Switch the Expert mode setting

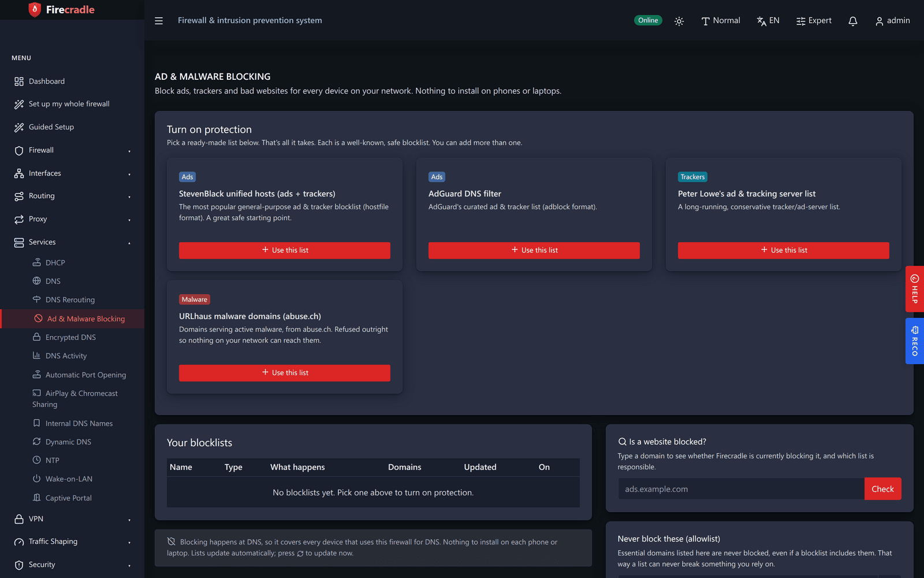point(814,21)
